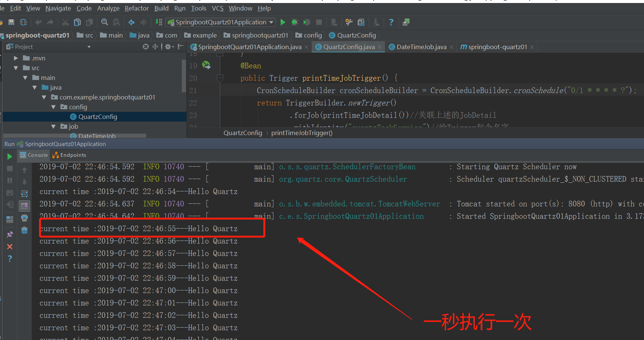Toggle Use Soft Wraps in console
This screenshot has width=644, height=340.
(x=24, y=194)
